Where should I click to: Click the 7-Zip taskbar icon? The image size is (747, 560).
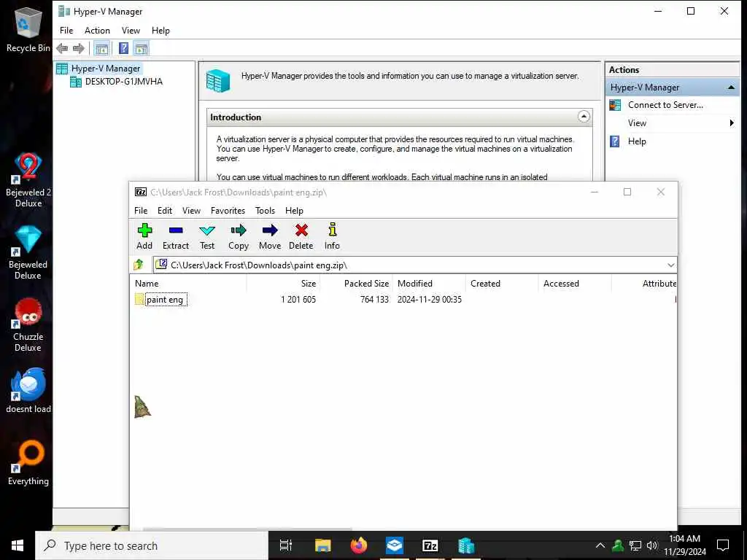coord(430,545)
